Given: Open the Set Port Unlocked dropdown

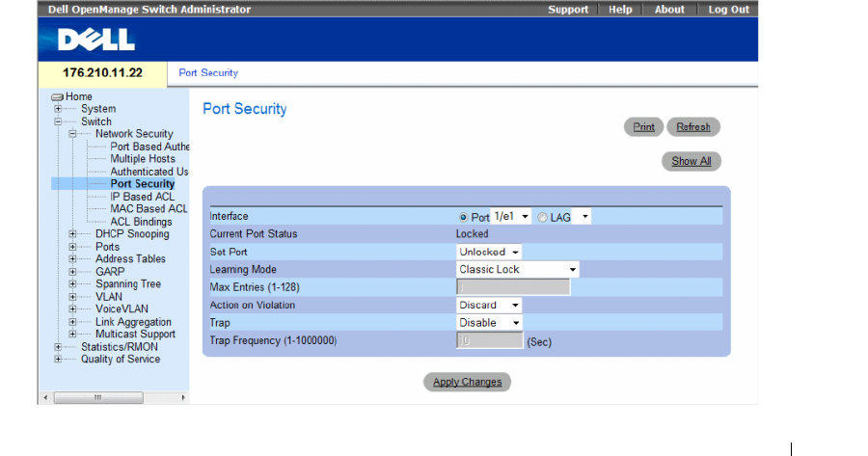Looking at the screenshot, I should [489, 252].
